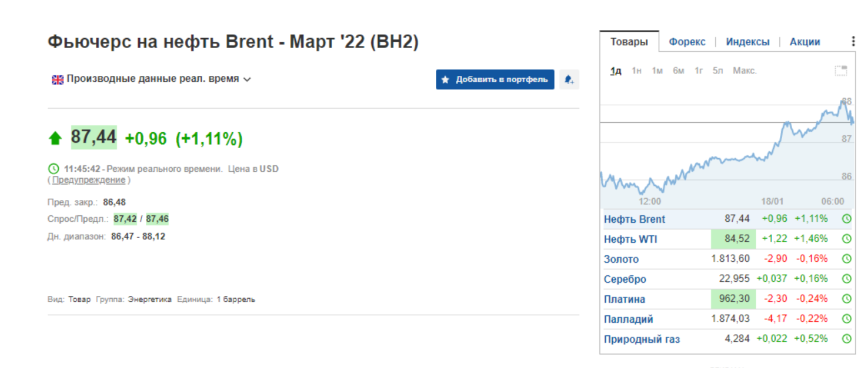Open the Акции tab
The image size is (868, 368).
pyautogui.click(x=805, y=41)
